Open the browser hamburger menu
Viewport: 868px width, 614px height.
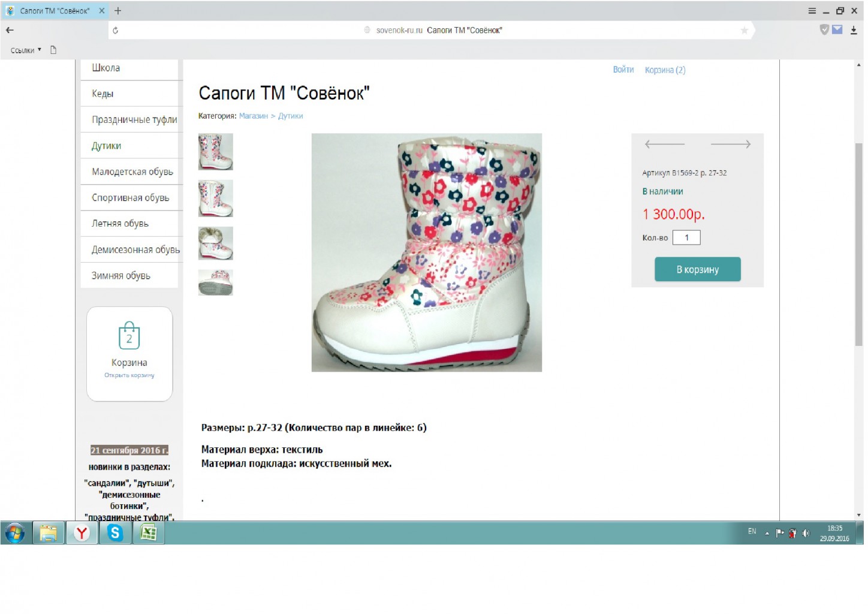coord(812,11)
